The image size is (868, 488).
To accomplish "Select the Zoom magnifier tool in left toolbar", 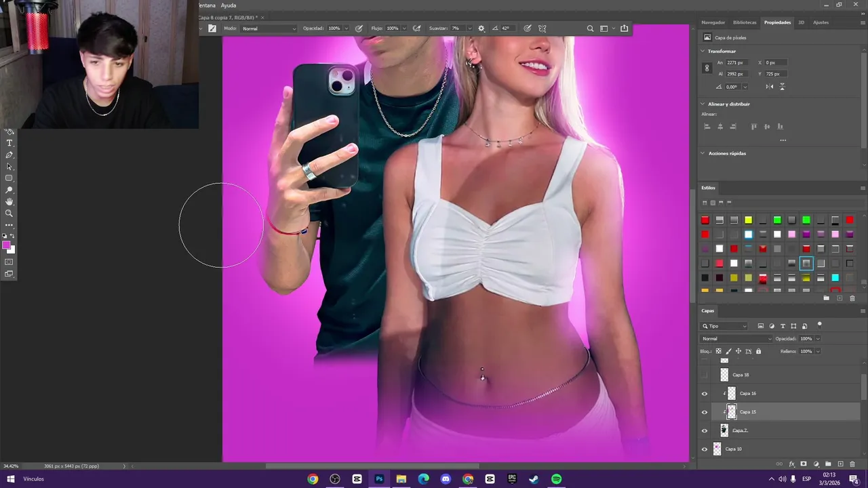I will pyautogui.click(x=9, y=213).
